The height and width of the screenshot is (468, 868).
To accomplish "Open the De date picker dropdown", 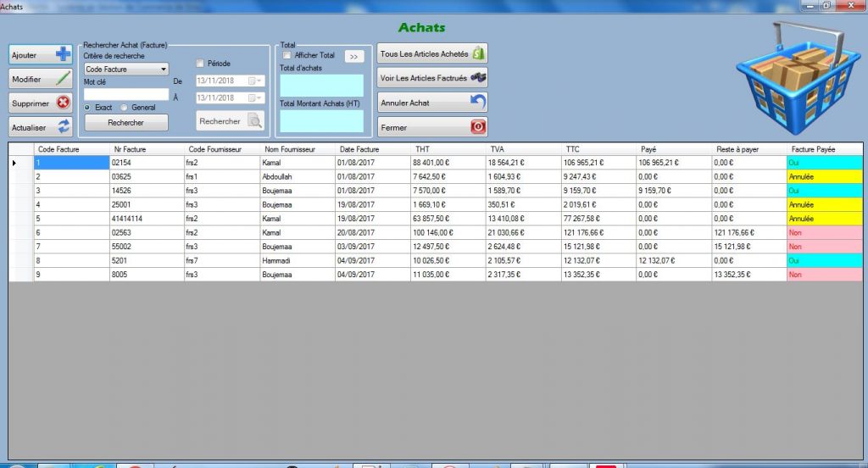I will tap(257, 81).
